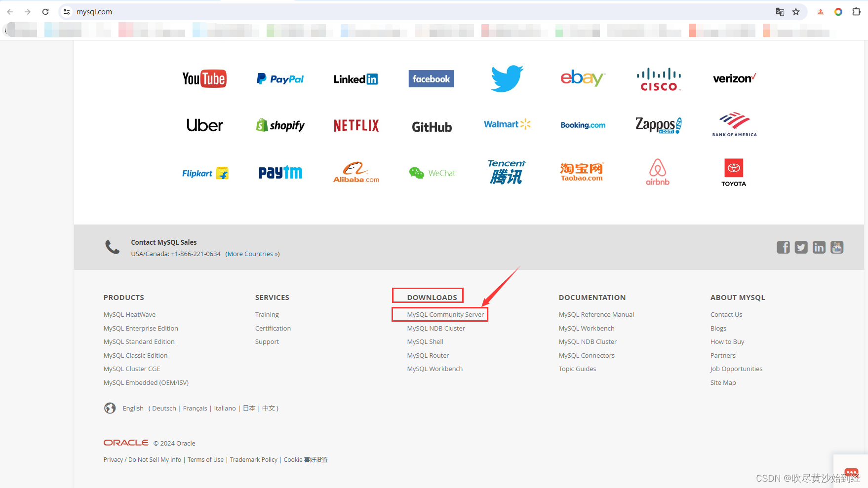Click the YouTube customer logo
The height and width of the screenshot is (488, 868).
click(204, 78)
